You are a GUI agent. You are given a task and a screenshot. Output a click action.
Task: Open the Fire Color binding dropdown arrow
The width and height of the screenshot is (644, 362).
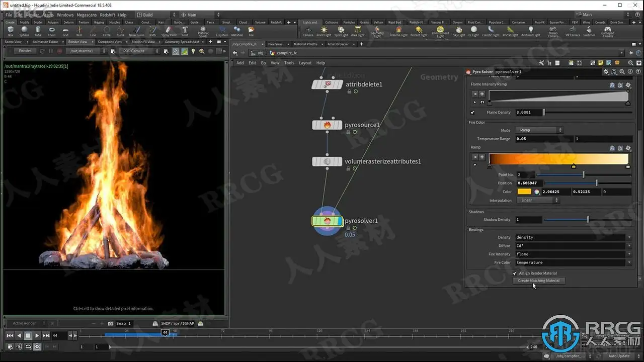629,262
